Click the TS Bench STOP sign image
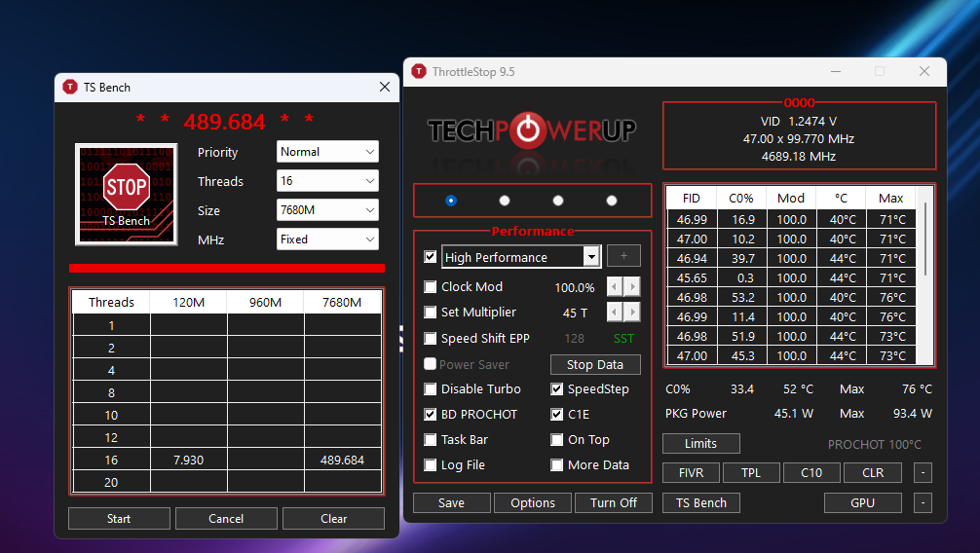980x553 pixels. pos(127,195)
